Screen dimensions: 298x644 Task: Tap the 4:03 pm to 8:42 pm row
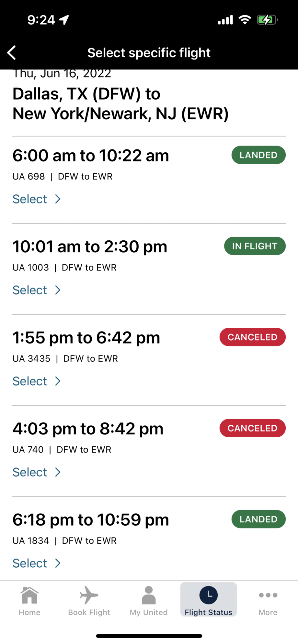tap(88, 429)
